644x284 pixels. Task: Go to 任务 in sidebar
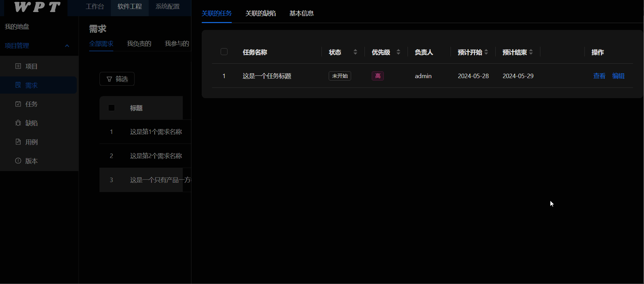click(31, 104)
